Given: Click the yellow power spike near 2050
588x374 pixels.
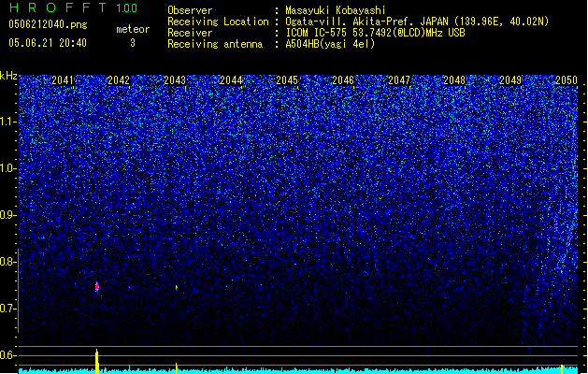Looking at the screenshot, I should (x=562, y=369).
